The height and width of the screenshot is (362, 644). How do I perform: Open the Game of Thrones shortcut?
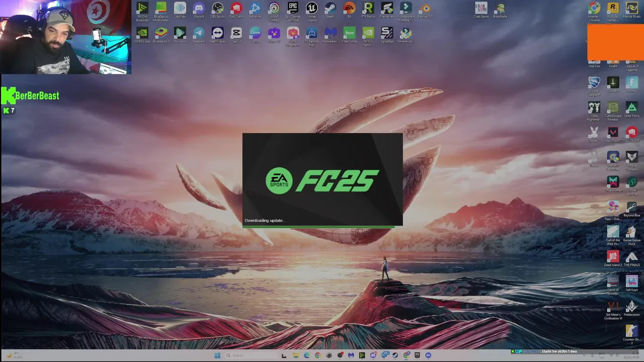click(x=613, y=285)
